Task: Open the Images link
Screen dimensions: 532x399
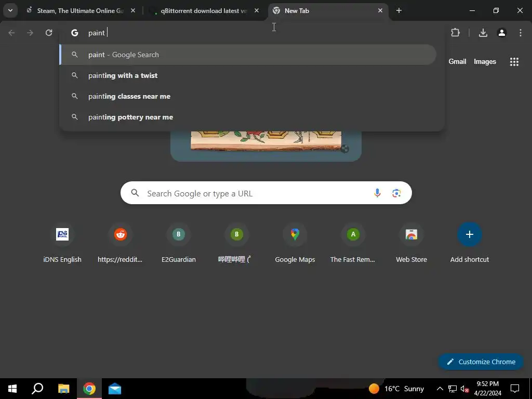Action: (485, 61)
